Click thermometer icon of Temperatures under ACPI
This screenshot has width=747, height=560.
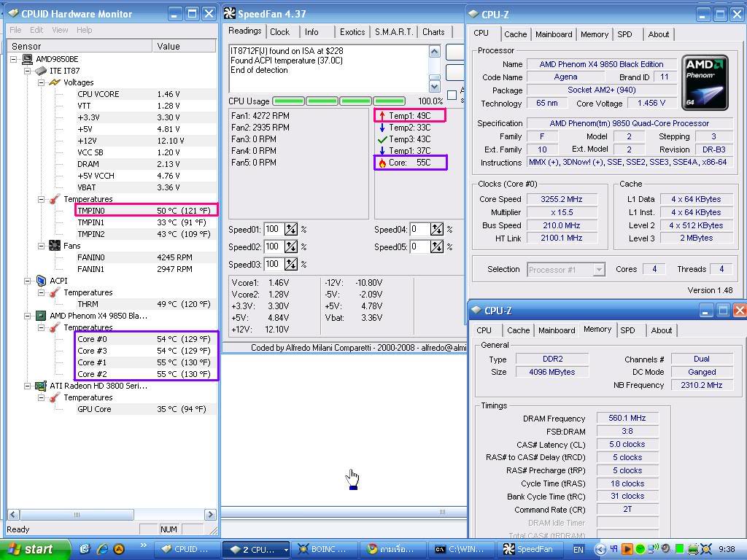(x=55, y=292)
